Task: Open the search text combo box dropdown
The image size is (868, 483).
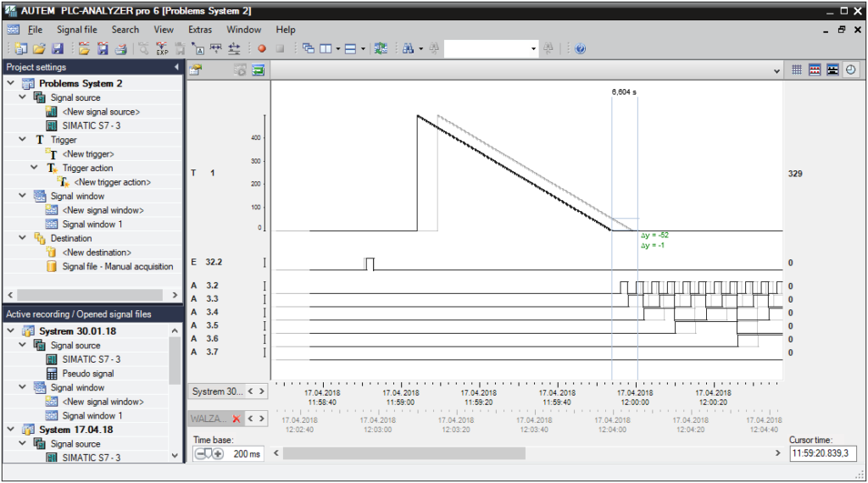Action: tap(534, 48)
